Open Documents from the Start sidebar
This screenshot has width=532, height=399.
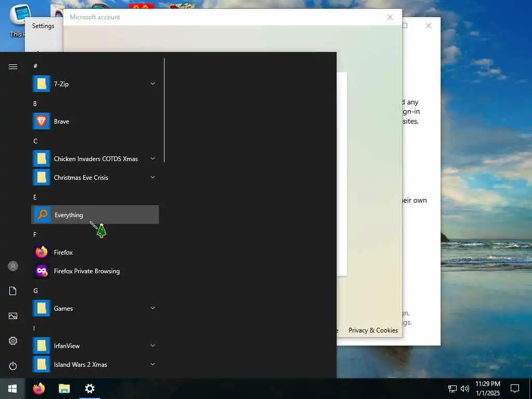[13, 291]
